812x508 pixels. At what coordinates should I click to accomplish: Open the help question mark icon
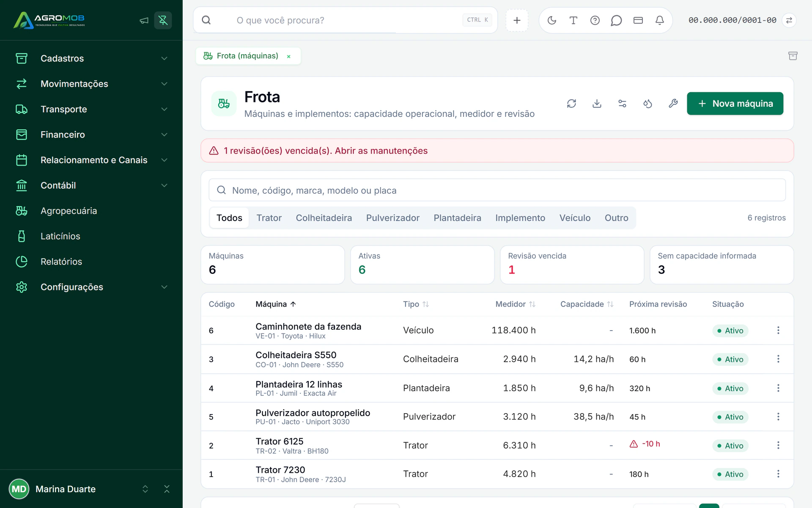point(595,20)
